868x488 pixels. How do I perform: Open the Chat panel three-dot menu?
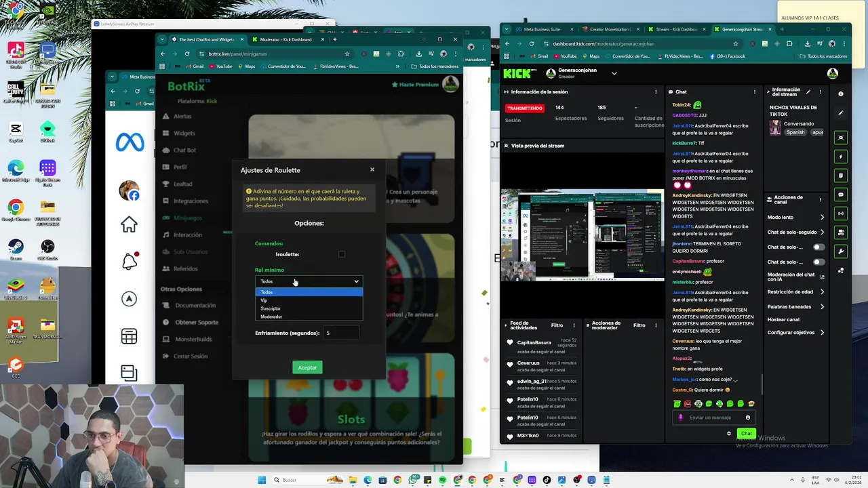[754, 91]
